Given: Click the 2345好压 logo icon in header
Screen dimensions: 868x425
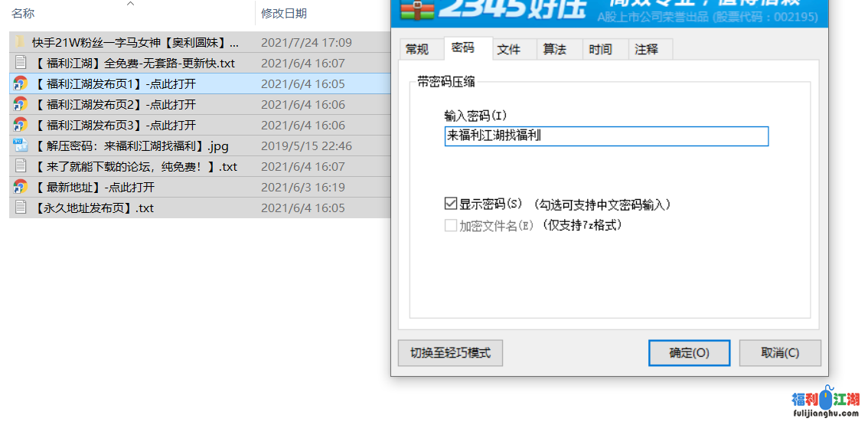Looking at the screenshot, I should [416, 9].
